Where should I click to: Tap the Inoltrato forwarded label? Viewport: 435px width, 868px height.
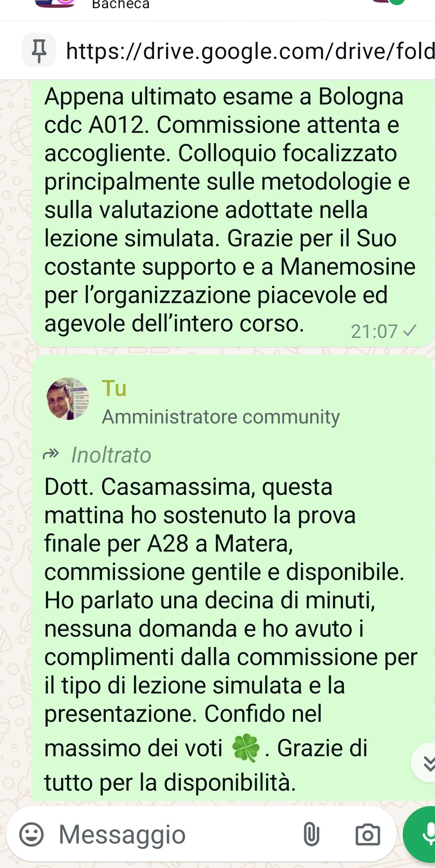click(x=111, y=455)
